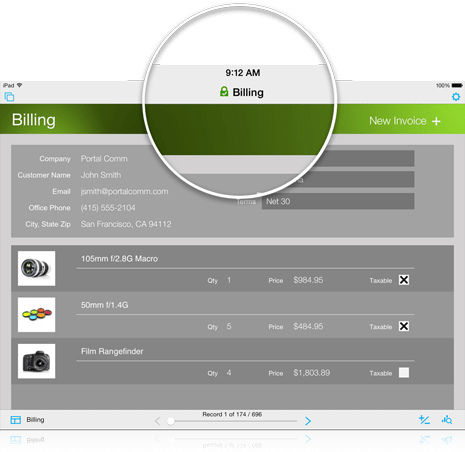
Task: Click the 9:12 AM clock
Action: (243, 73)
